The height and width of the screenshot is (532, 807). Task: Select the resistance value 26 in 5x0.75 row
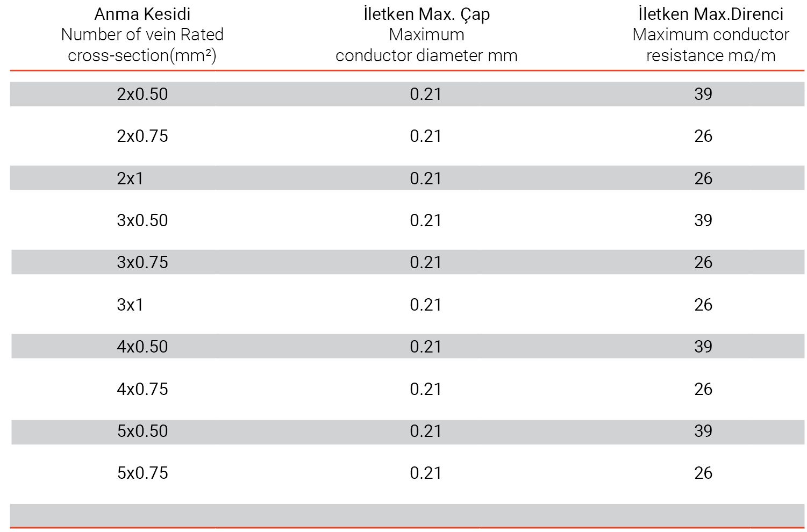[x=703, y=473]
